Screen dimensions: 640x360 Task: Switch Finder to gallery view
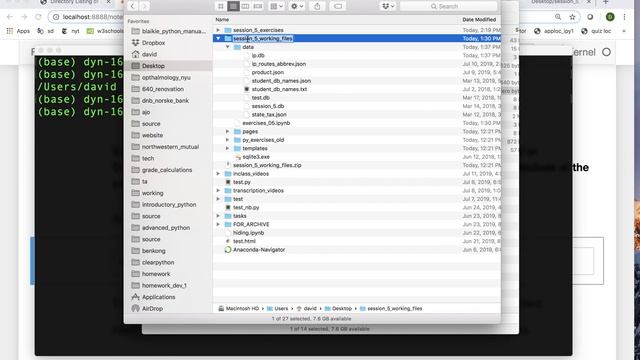pyautogui.click(x=258, y=6)
